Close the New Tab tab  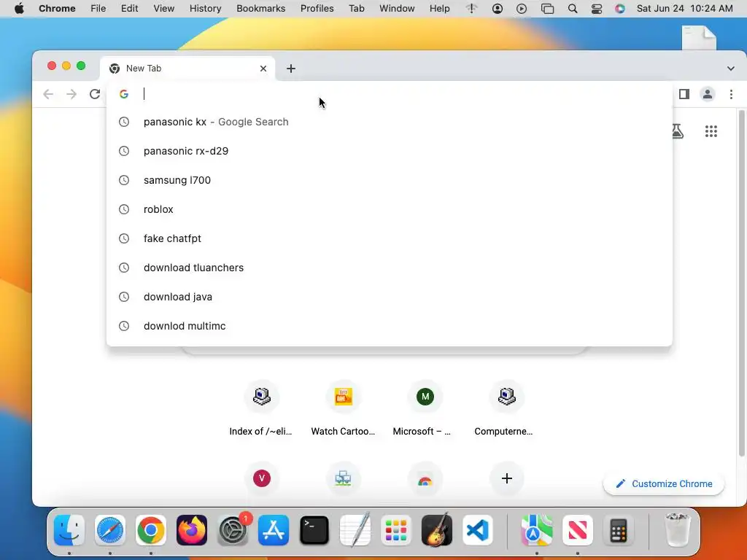(263, 69)
